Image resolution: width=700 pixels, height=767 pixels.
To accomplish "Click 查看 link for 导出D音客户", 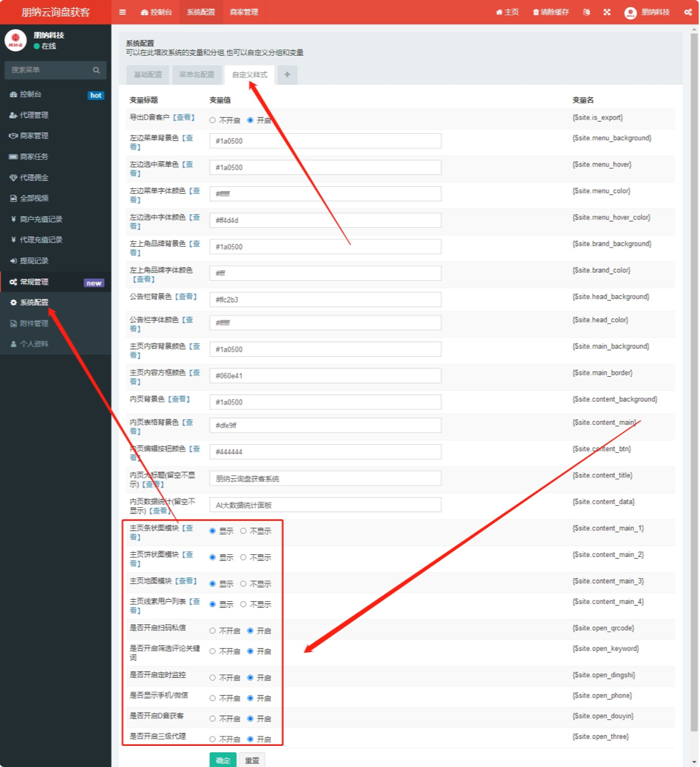I will coord(183,118).
